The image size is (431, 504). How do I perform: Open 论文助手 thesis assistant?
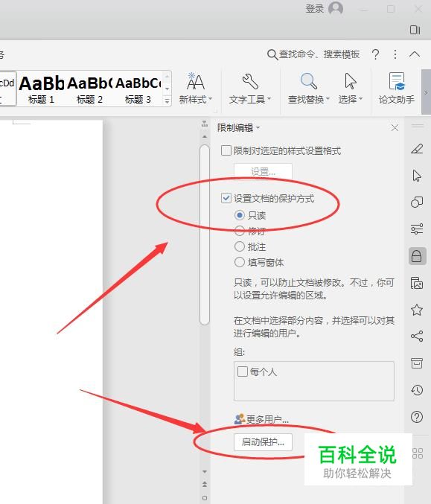(x=396, y=88)
